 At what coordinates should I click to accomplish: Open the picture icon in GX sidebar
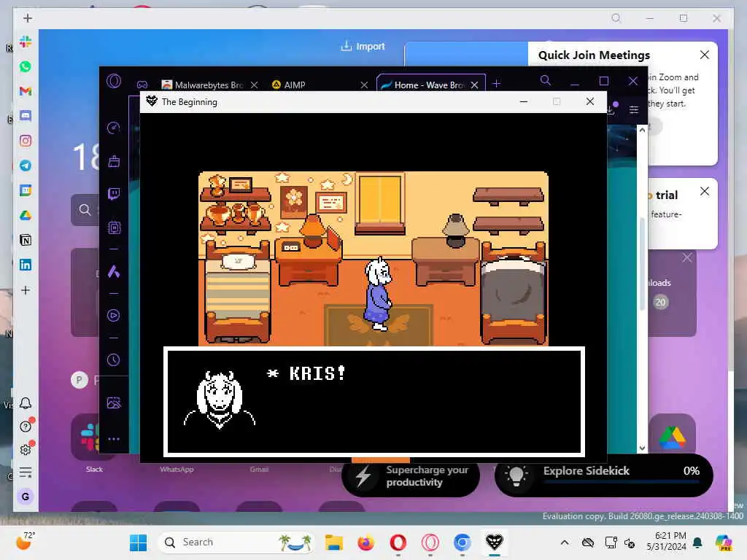114,402
